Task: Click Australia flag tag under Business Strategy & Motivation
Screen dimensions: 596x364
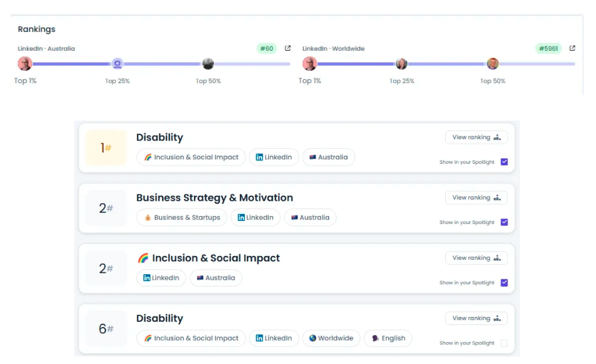Action: coord(310,218)
